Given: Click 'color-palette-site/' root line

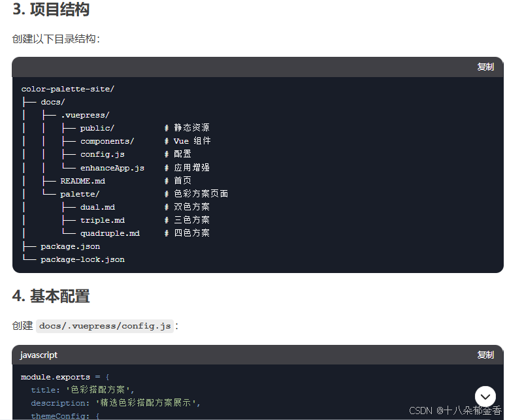Looking at the screenshot, I should coord(68,89).
